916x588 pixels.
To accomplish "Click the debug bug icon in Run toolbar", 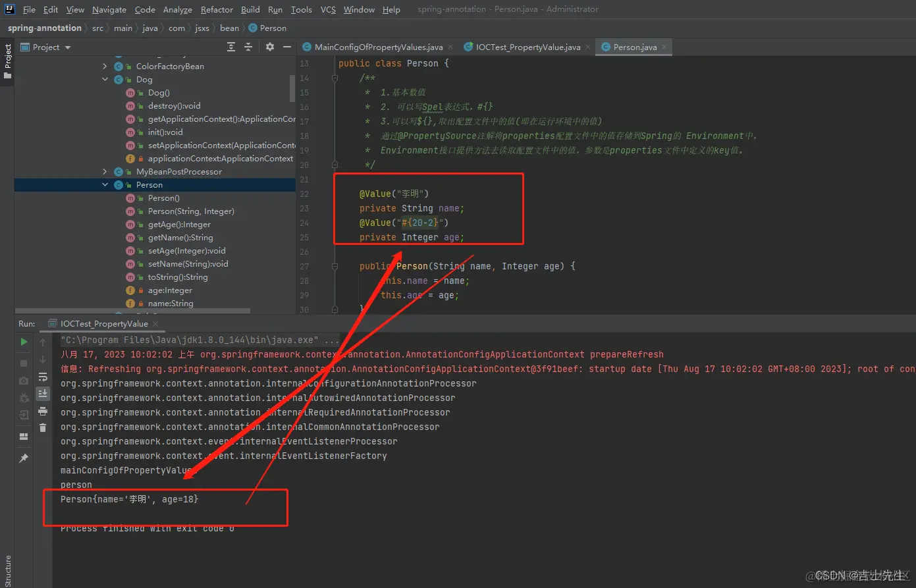I will tap(24, 398).
